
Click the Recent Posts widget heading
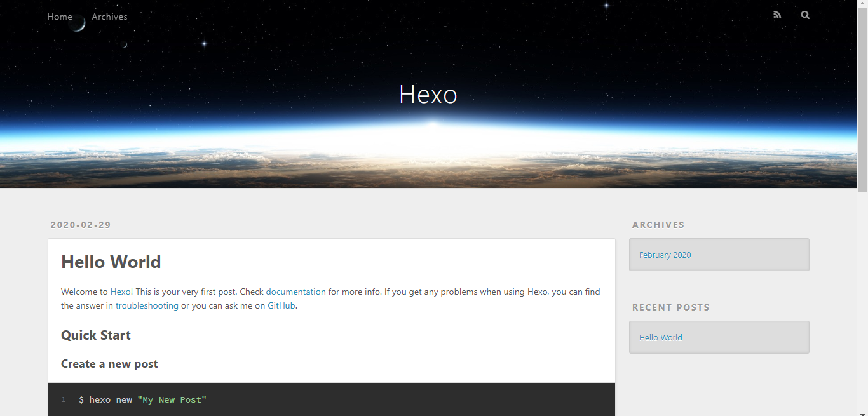click(x=670, y=307)
